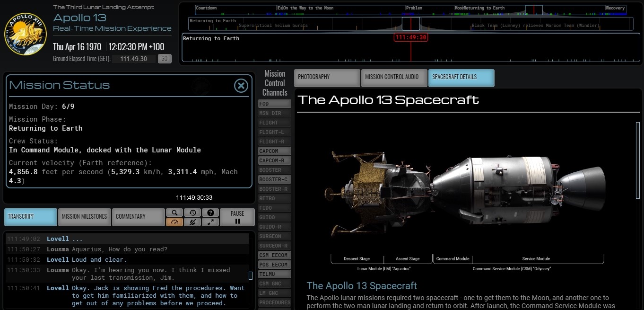Select the FIDO channel

click(x=275, y=208)
